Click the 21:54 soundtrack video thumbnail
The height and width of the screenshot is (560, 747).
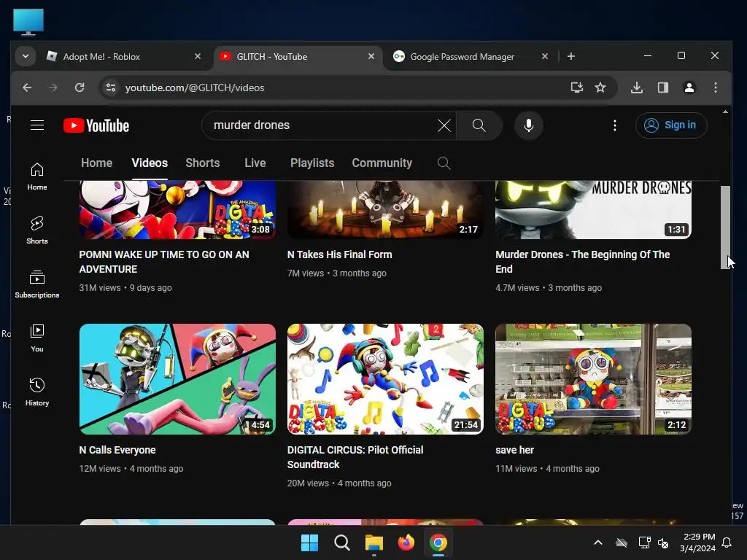[385, 379]
